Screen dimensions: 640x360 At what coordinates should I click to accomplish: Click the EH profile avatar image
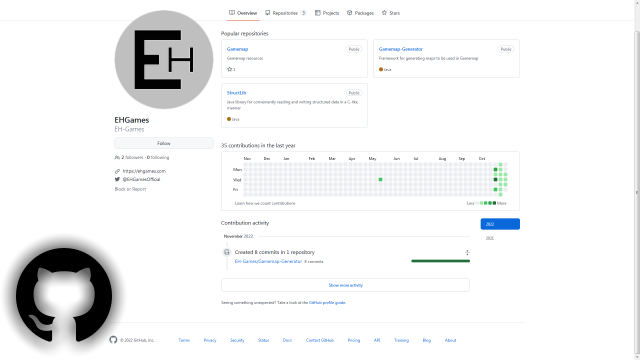(x=164, y=60)
